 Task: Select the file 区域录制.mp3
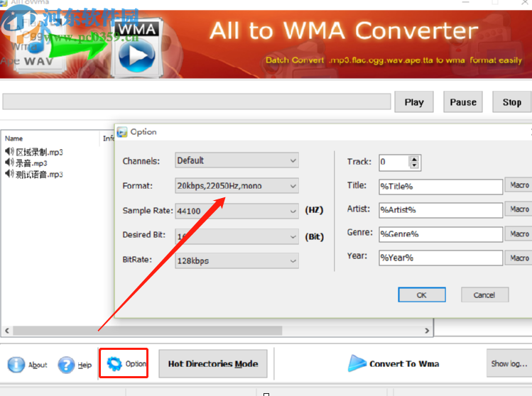click(x=39, y=153)
